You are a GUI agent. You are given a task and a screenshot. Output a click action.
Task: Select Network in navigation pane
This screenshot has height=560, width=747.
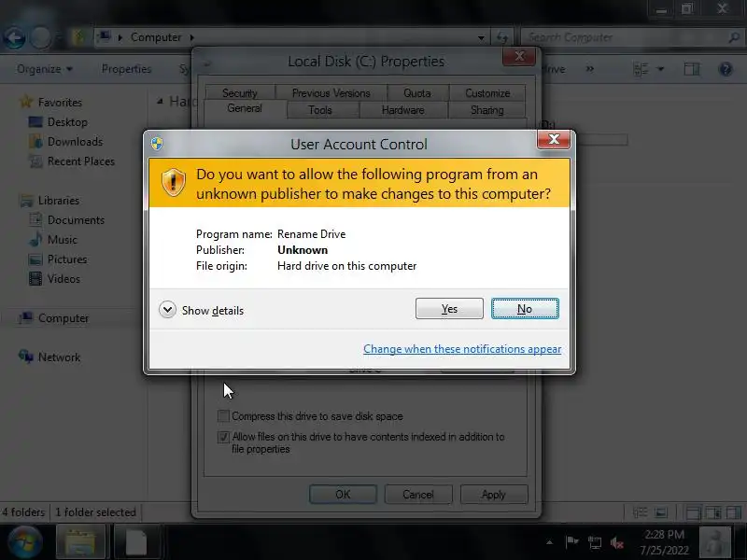pos(59,357)
